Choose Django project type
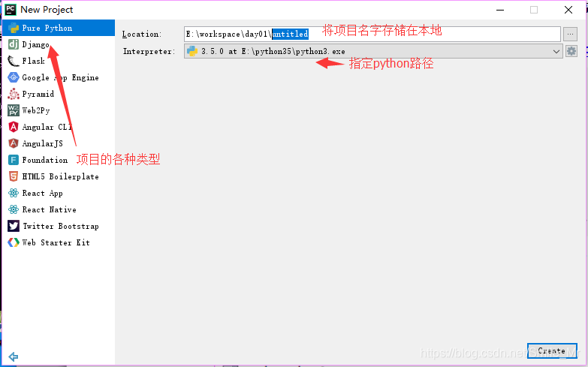The image size is (588, 367). pos(59,44)
